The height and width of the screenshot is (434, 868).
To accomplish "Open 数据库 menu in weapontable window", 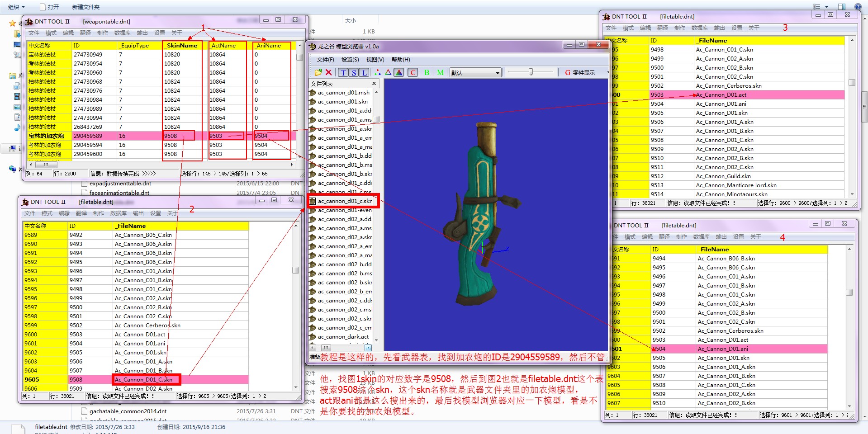I will point(123,33).
